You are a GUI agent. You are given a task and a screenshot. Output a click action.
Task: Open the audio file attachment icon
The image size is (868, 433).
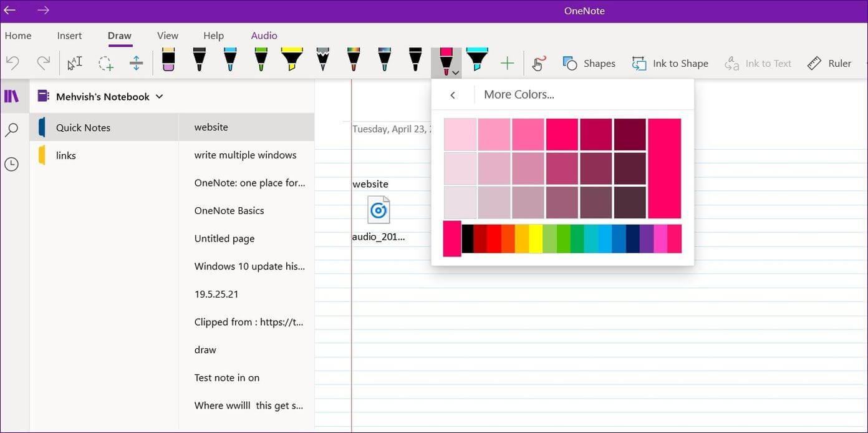coord(379,210)
